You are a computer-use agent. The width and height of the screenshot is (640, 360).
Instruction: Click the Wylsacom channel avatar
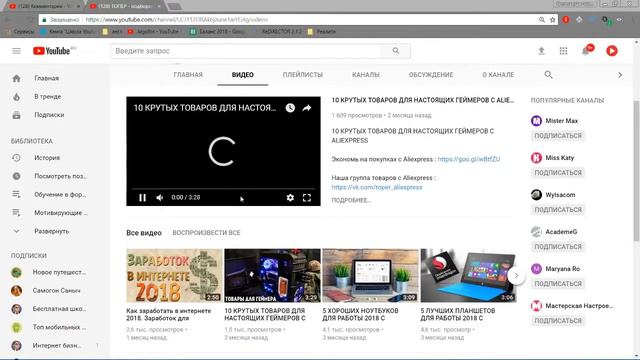tap(536, 195)
